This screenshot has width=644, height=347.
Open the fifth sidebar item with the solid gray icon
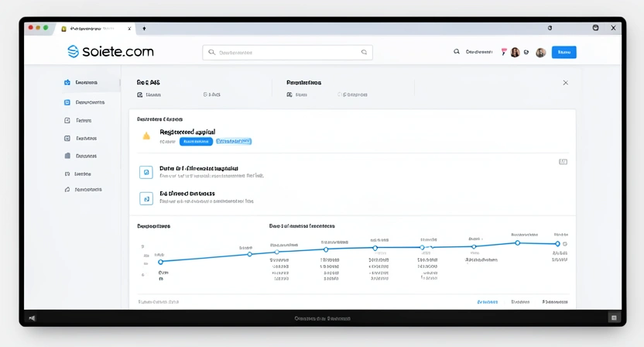tap(80, 156)
